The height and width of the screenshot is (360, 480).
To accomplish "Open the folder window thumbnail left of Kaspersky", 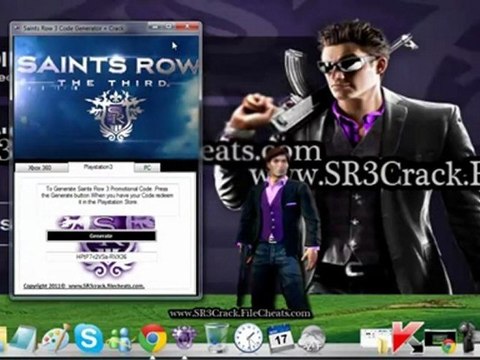I will pos(375,340).
